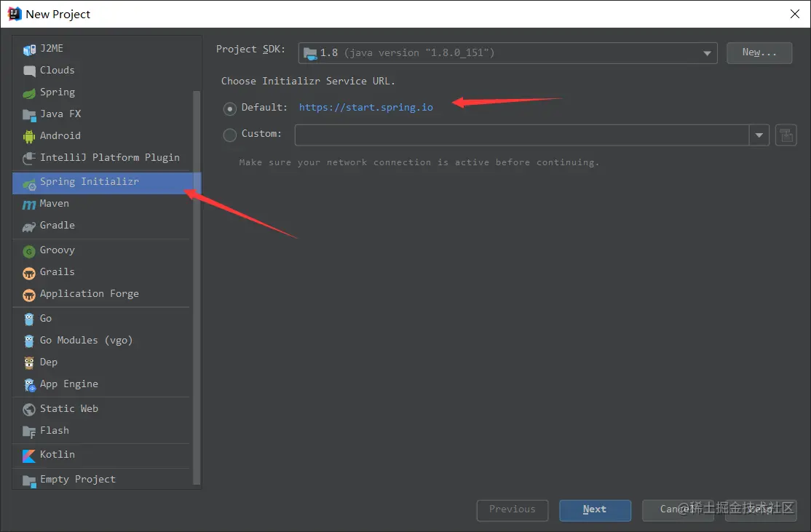Click the Empty Project folder icon
This screenshot has width=811, height=532.
click(29, 481)
